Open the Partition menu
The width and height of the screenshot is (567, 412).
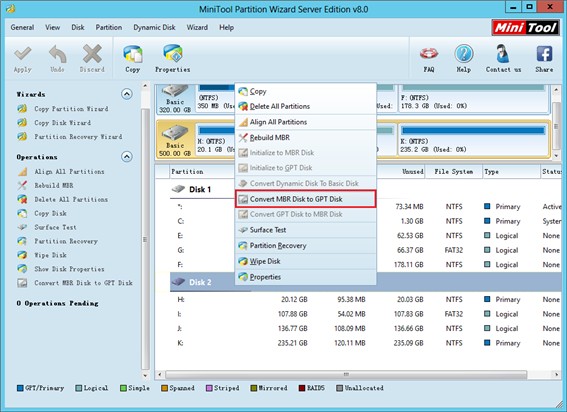tap(108, 27)
